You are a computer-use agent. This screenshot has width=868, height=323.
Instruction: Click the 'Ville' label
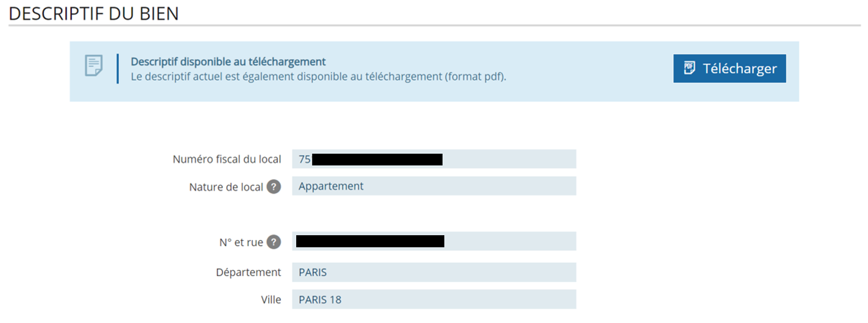[x=271, y=299]
